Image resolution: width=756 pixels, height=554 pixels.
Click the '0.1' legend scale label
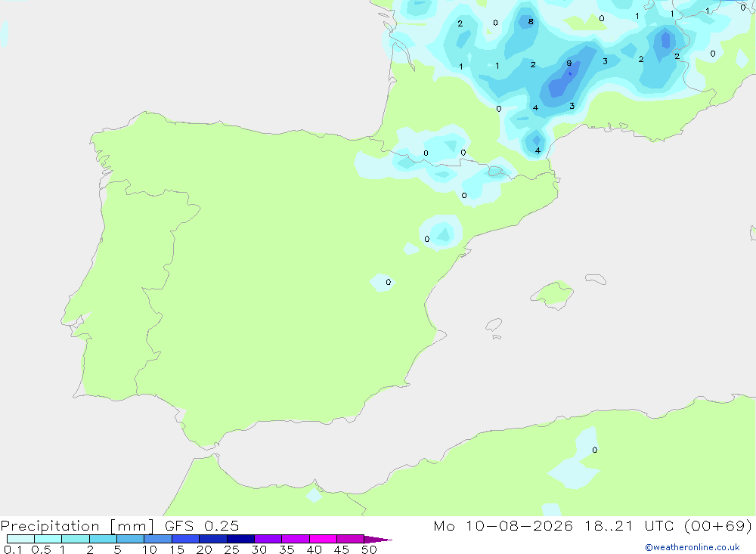(x=13, y=549)
